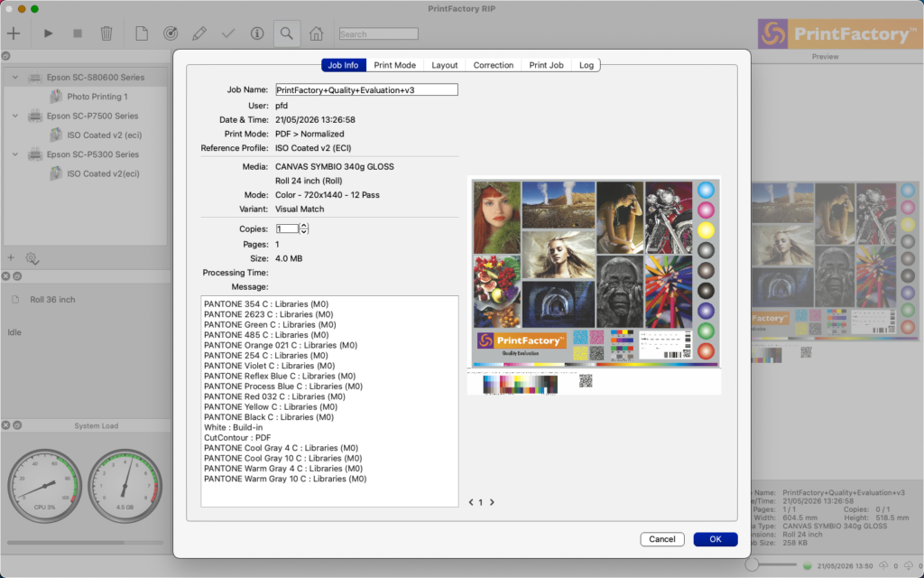
Task: Click the checkmark approve icon in toolbar
Action: [228, 33]
